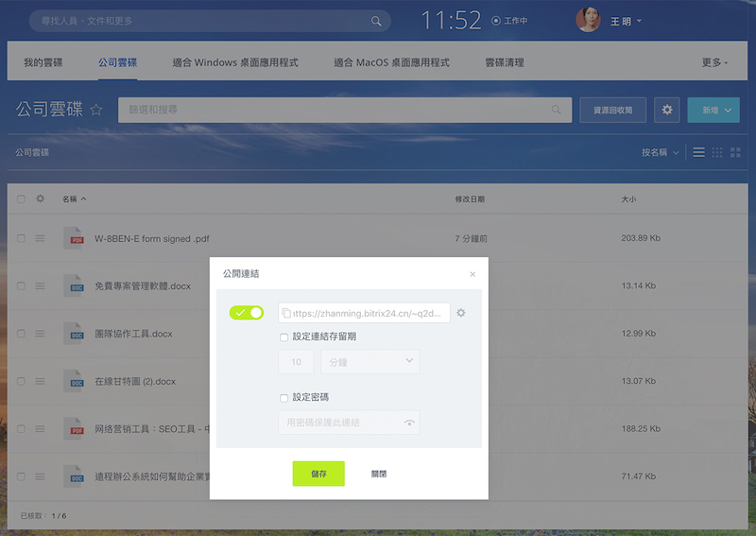Screen dimensions: 756x536
Task: Click PDF icon of 网络营销工具 file
Action: [x=74, y=428]
